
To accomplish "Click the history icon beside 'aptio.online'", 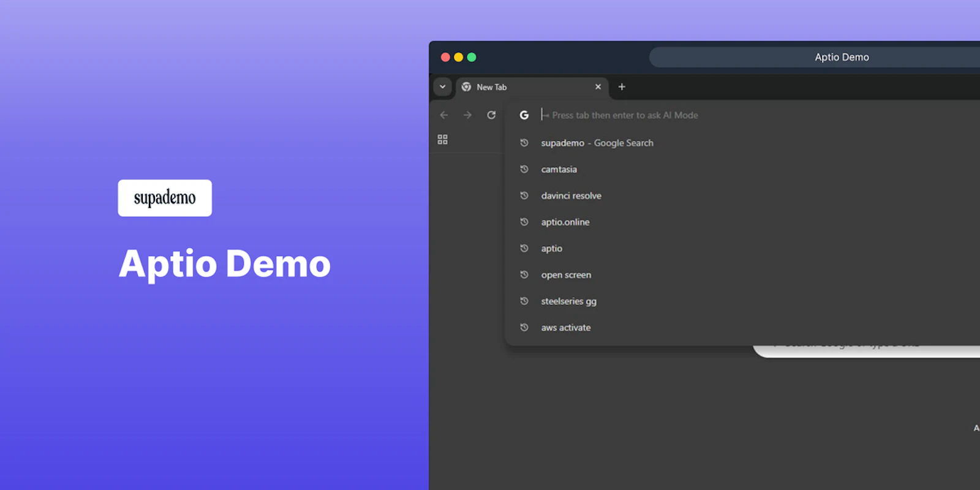I will (x=524, y=222).
